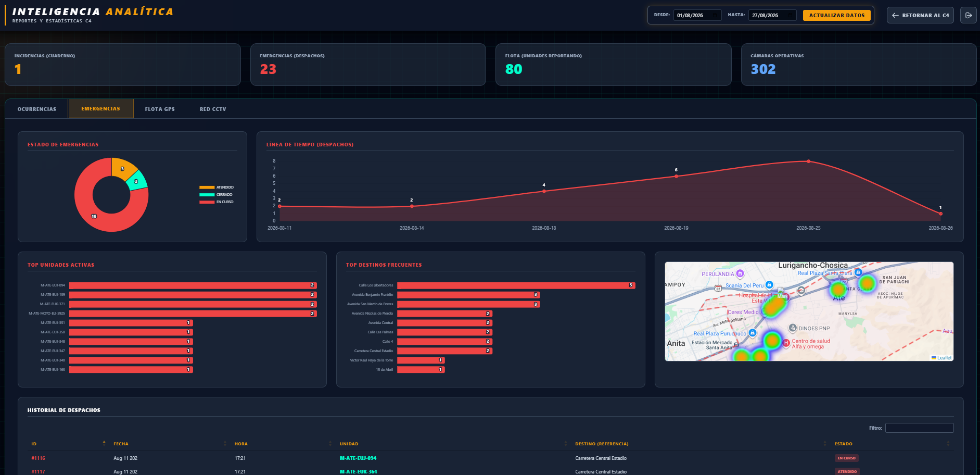This screenshot has width=980, height=475.
Task: Toggle the CERRADO legend swatch
Action: click(207, 194)
